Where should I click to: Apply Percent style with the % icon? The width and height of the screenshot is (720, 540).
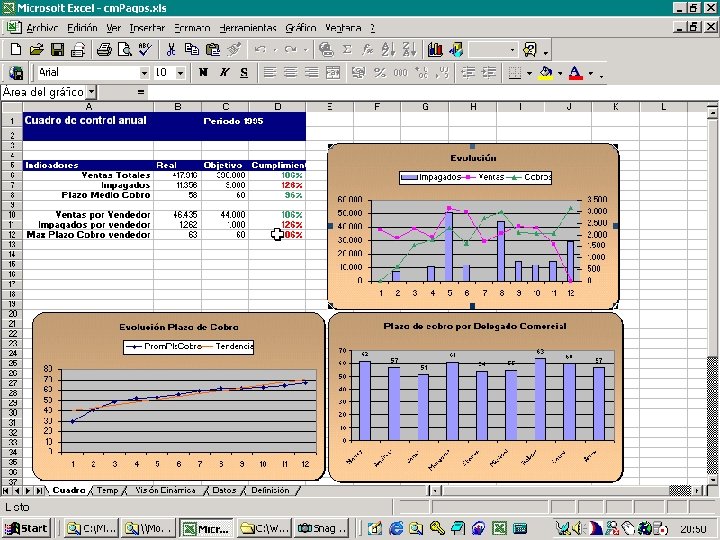point(380,72)
